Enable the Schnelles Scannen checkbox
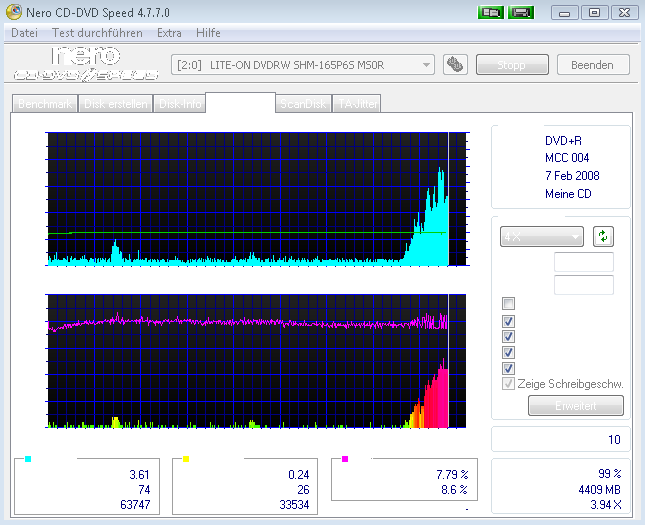 [x=510, y=304]
